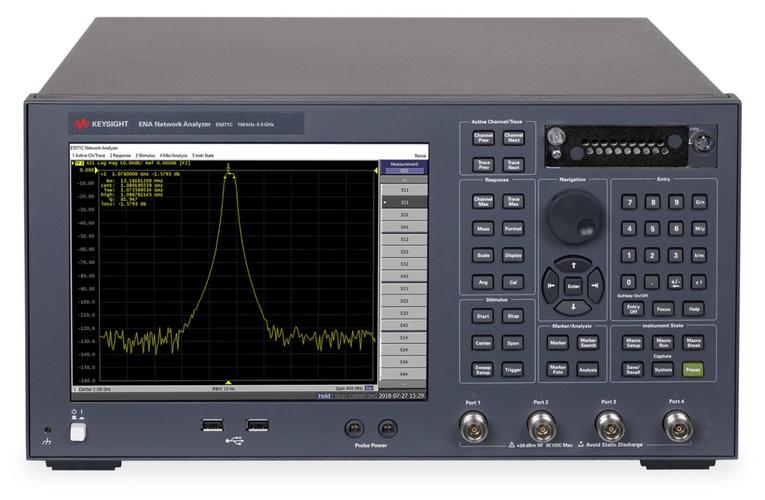This screenshot has height=500, width=765.
Task: Select the Span key
Action: (513, 343)
